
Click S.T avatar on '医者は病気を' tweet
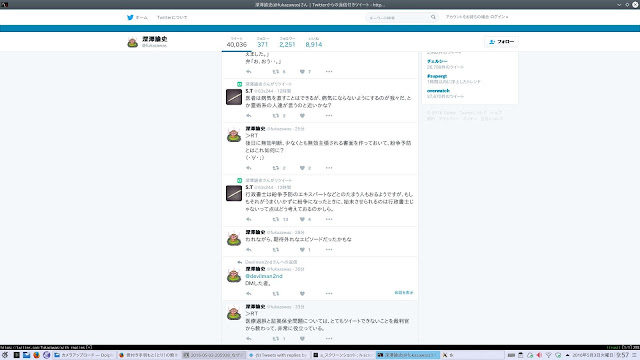coord(234,97)
